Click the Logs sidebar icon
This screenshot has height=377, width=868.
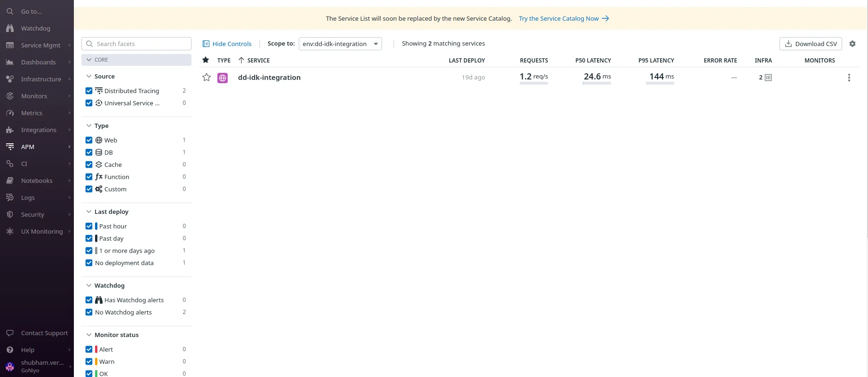(10, 197)
